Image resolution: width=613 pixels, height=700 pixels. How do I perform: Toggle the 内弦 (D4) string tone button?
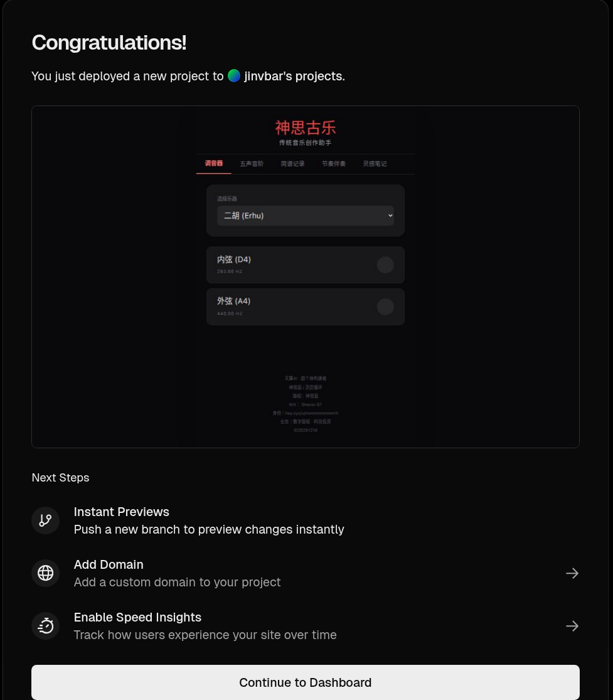coord(385,265)
